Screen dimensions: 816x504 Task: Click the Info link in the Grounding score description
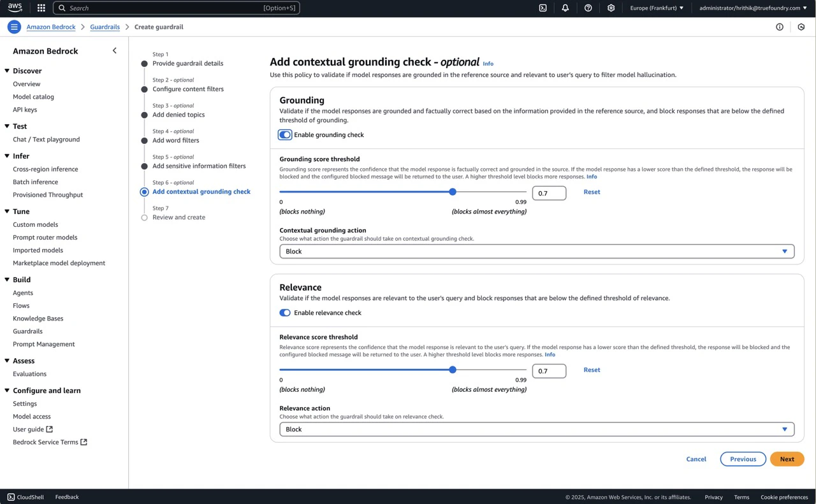point(592,176)
